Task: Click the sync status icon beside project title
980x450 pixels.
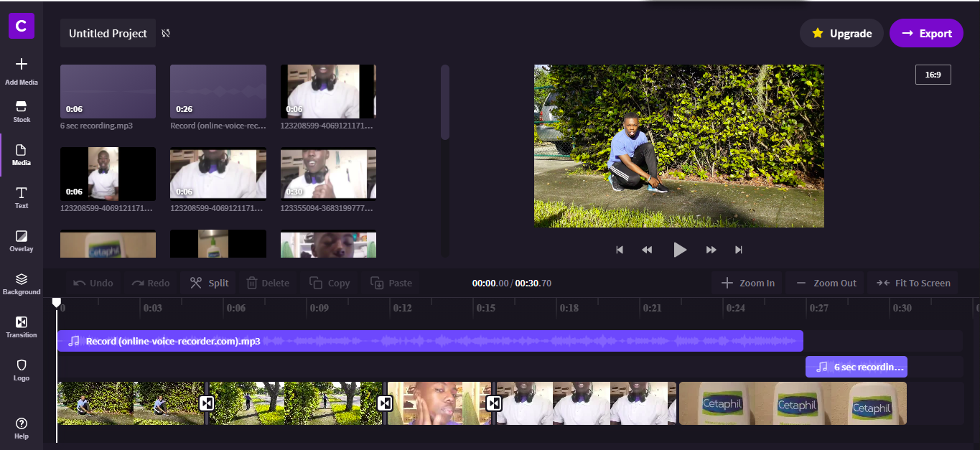Action: [x=166, y=33]
